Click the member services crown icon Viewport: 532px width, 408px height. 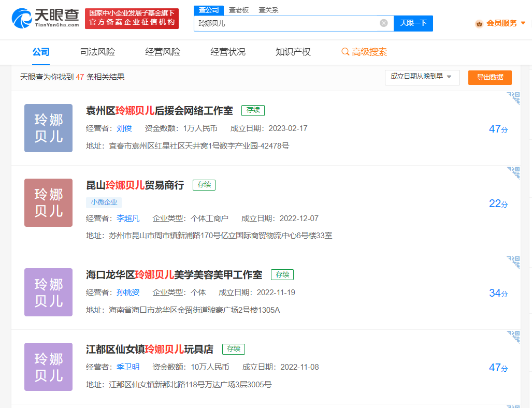tap(479, 23)
